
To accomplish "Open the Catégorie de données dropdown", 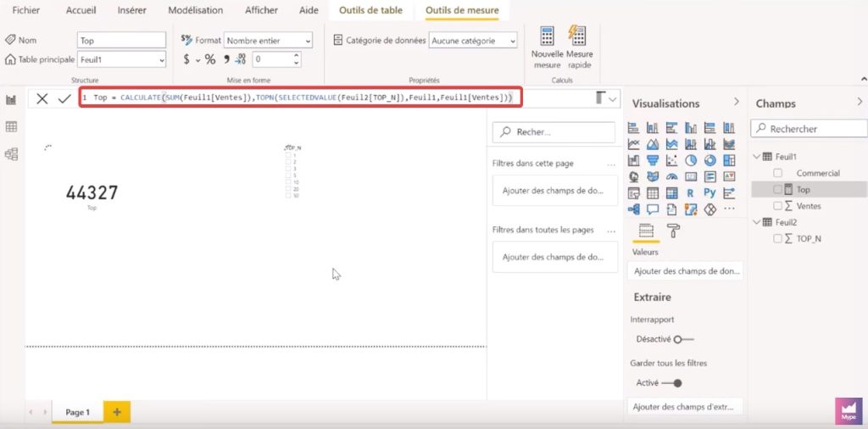I will [x=473, y=41].
